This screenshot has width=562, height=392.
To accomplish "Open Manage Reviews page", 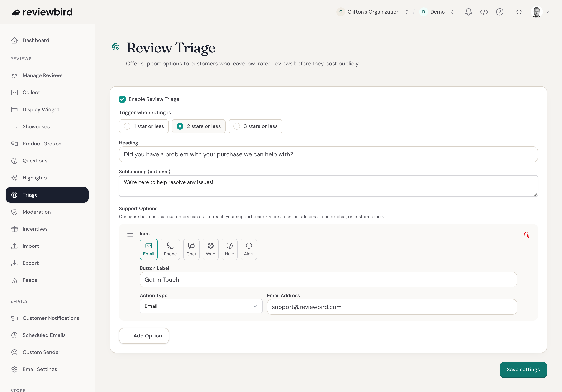I will [x=47, y=75].
